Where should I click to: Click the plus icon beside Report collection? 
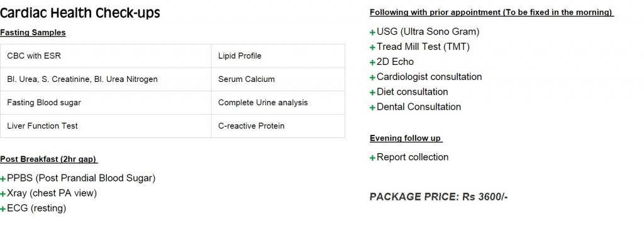372,158
